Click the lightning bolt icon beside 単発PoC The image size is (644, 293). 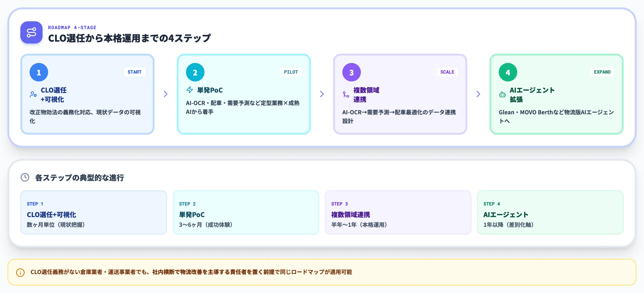(x=189, y=90)
